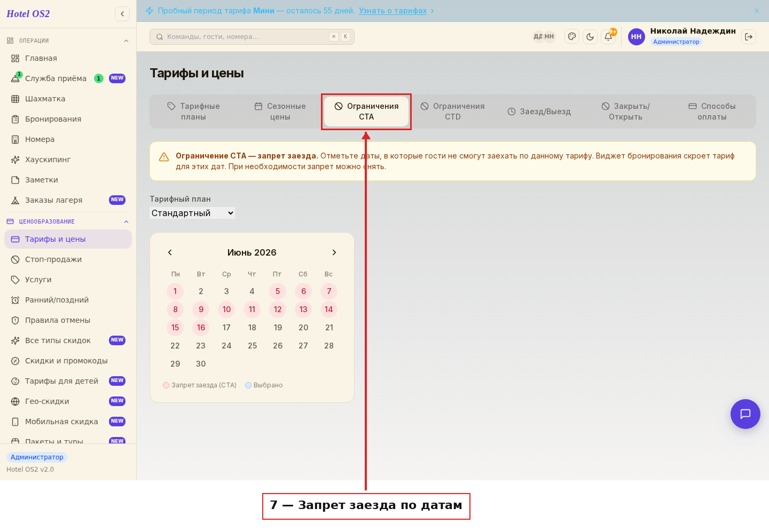Open Заказы лагеря
The width and height of the screenshot is (769, 532).
(68, 200)
